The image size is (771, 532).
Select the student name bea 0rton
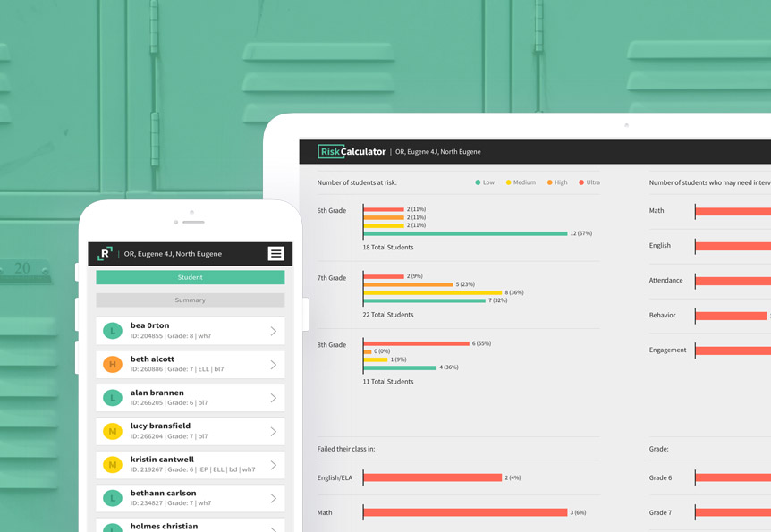(x=149, y=325)
